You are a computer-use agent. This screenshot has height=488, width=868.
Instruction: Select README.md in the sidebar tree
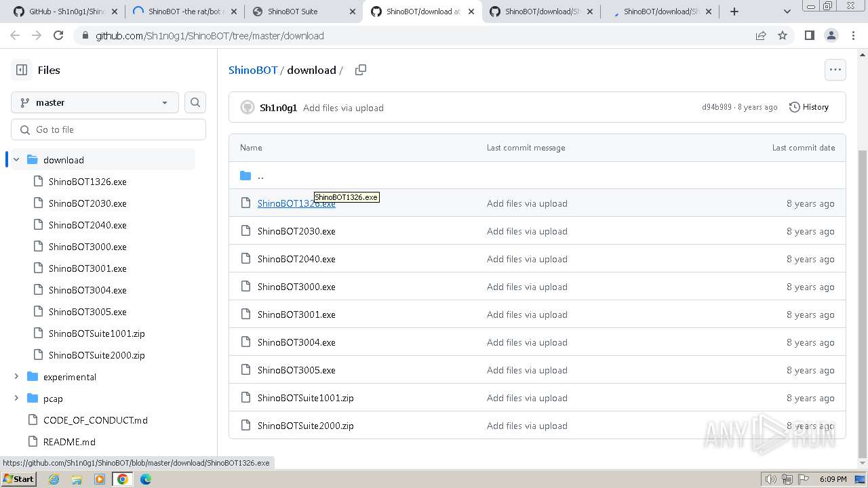pos(69,442)
